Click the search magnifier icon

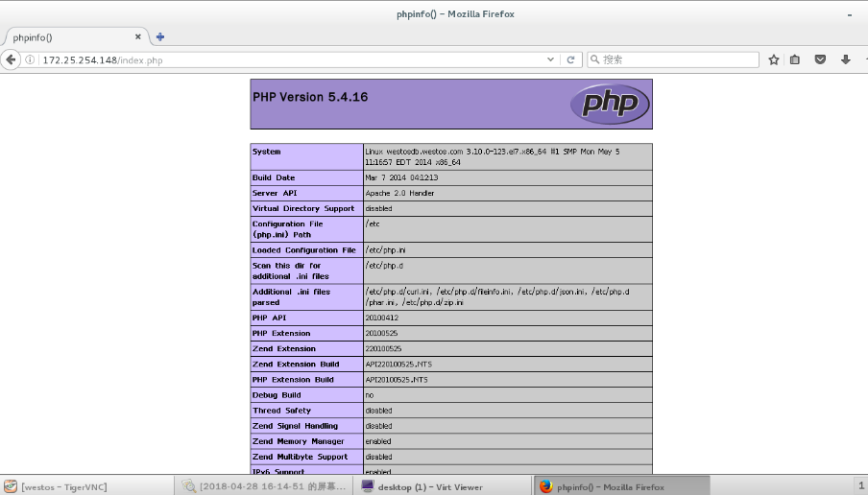(x=595, y=59)
